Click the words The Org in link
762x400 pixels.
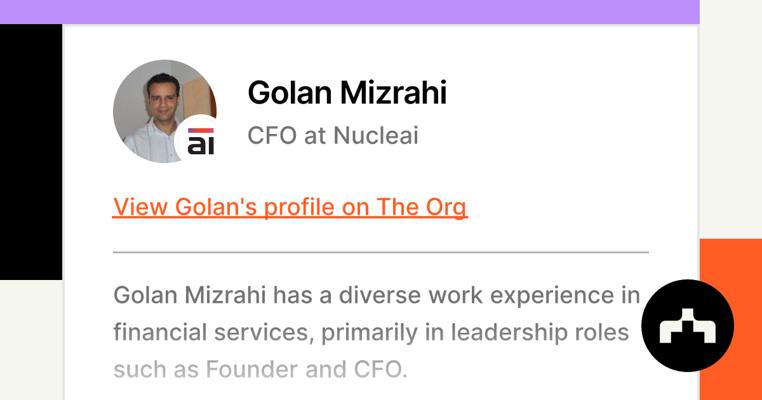point(422,207)
